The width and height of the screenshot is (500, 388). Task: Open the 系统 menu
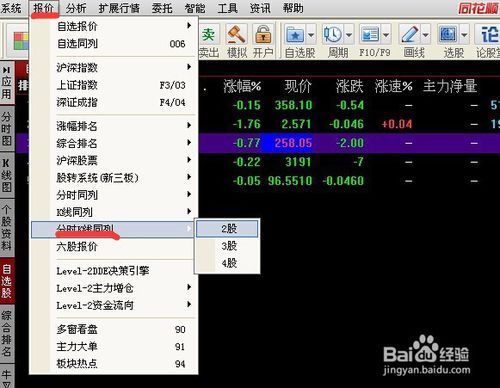[x=11, y=8]
